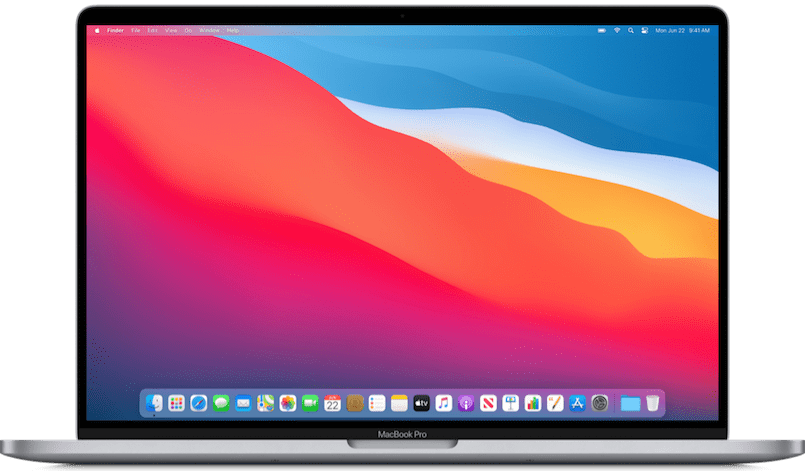Screen dimensions: 805x471
Task: Open the Apple menu
Action: [97, 31]
